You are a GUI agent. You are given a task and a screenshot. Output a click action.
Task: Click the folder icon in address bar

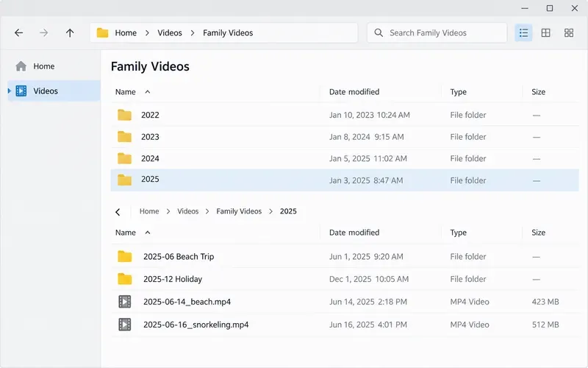(102, 33)
